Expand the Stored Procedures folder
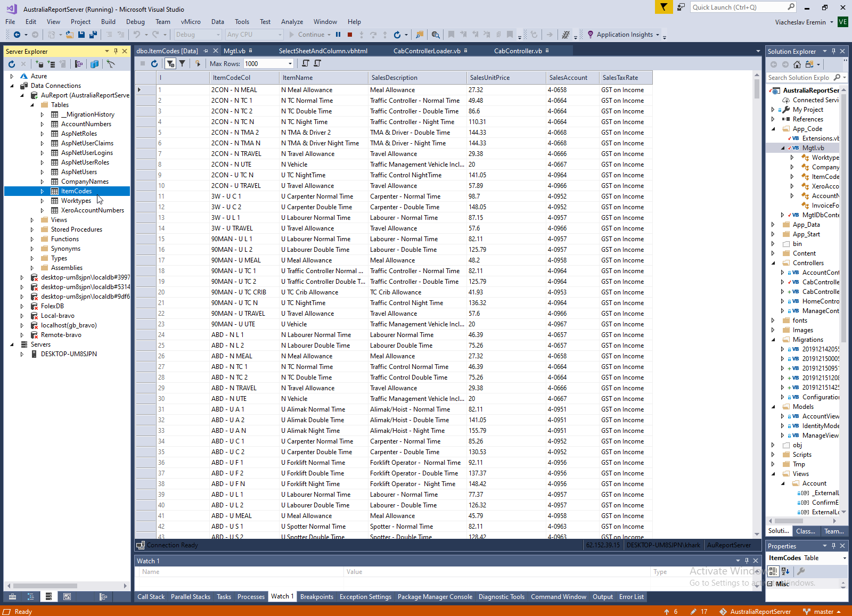 click(32, 229)
